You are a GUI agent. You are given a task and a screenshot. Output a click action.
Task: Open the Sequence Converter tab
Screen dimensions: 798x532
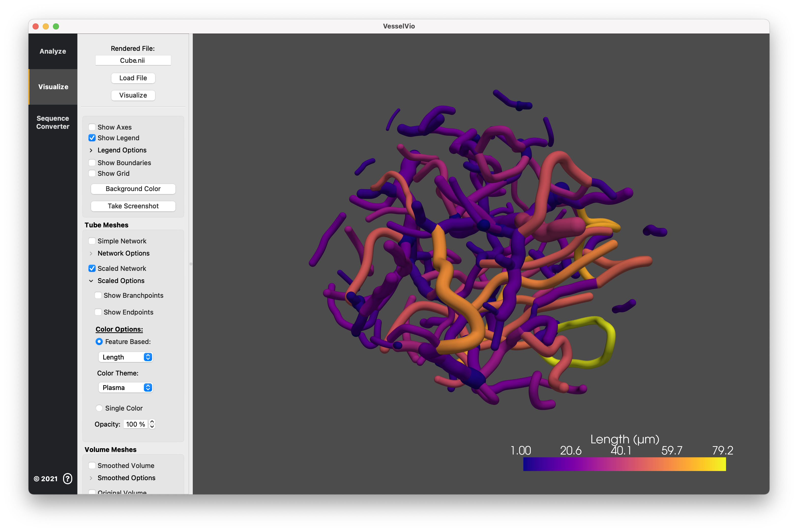(53, 122)
